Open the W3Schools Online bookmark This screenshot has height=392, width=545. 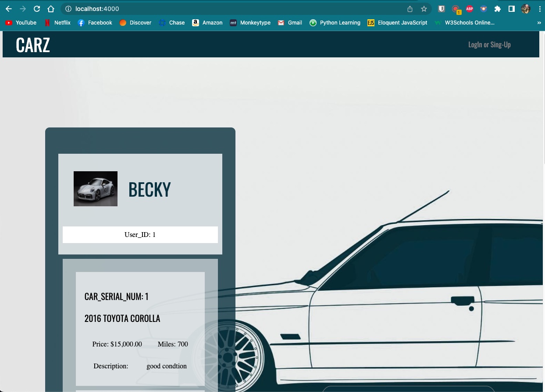(x=465, y=23)
